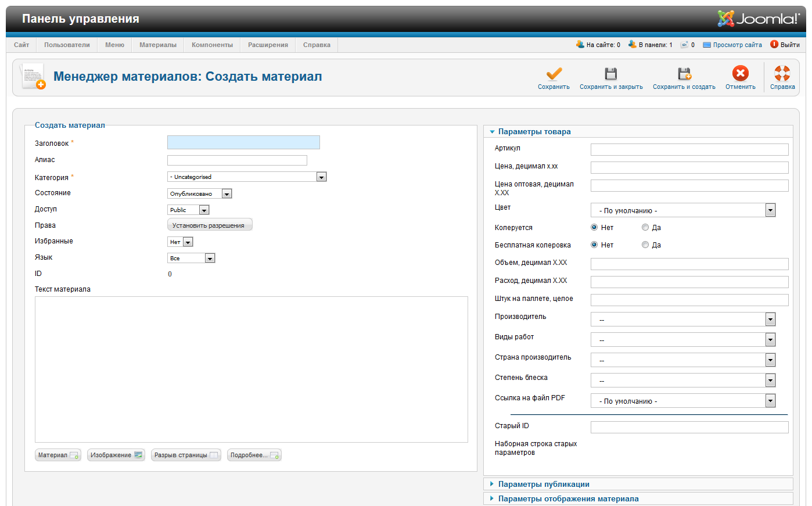Select Нет for Бесплатная колеровка
Screen dimensions: 812x506
point(594,245)
